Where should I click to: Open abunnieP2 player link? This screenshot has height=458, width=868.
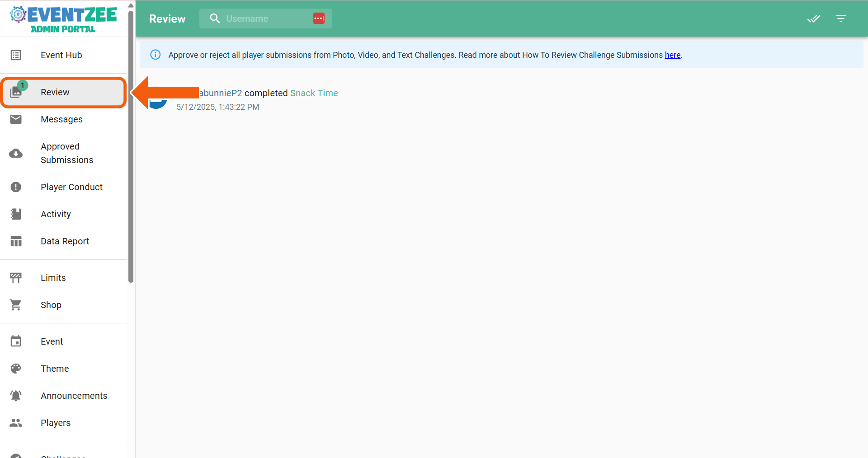pos(221,93)
